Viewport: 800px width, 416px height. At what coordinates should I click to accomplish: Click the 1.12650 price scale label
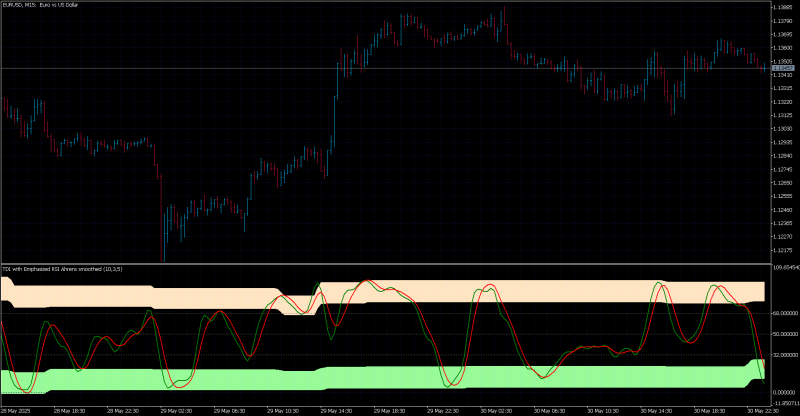[x=783, y=183]
